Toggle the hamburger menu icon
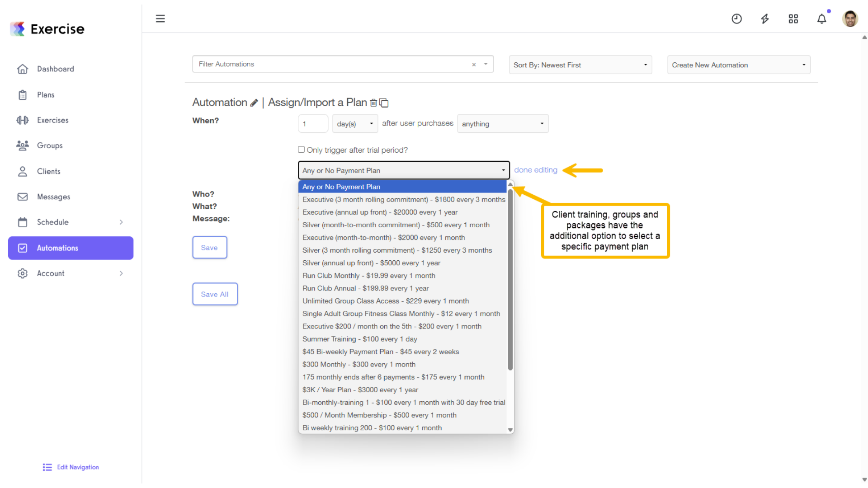The width and height of the screenshot is (868, 488). pos(160,19)
